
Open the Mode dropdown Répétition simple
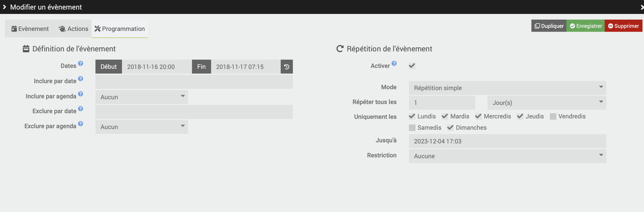(507, 88)
